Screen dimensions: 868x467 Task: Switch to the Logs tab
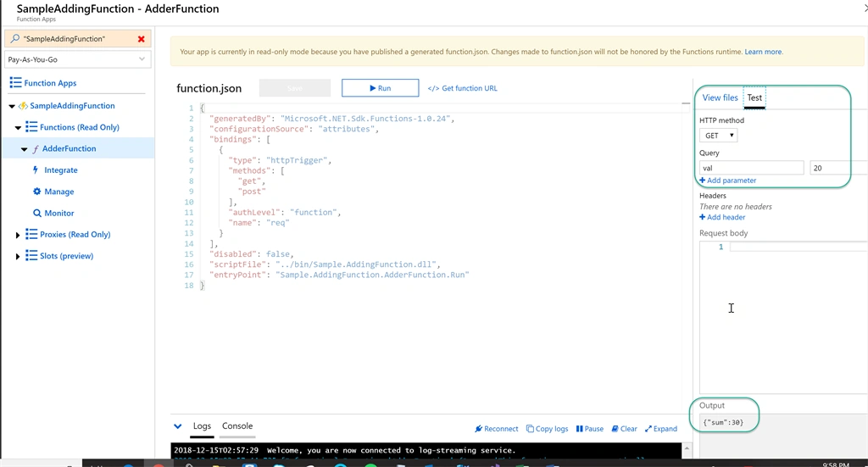(x=202, y=426)
